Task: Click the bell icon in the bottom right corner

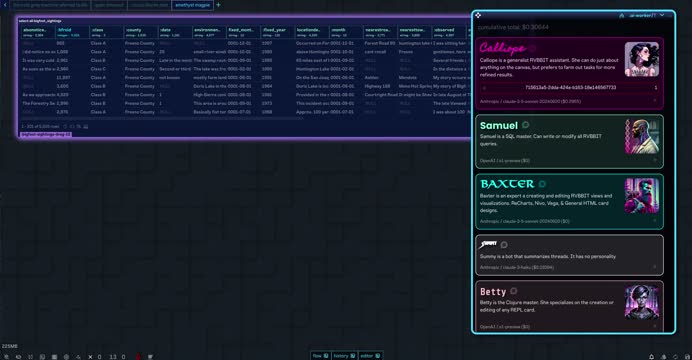Action: click(x=651, y=356)
